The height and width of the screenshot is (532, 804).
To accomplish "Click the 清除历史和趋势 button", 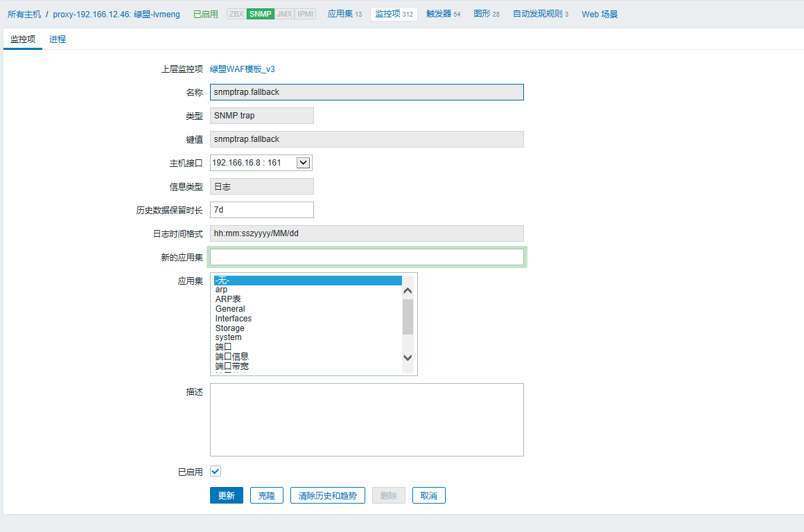I will point(327,495).
